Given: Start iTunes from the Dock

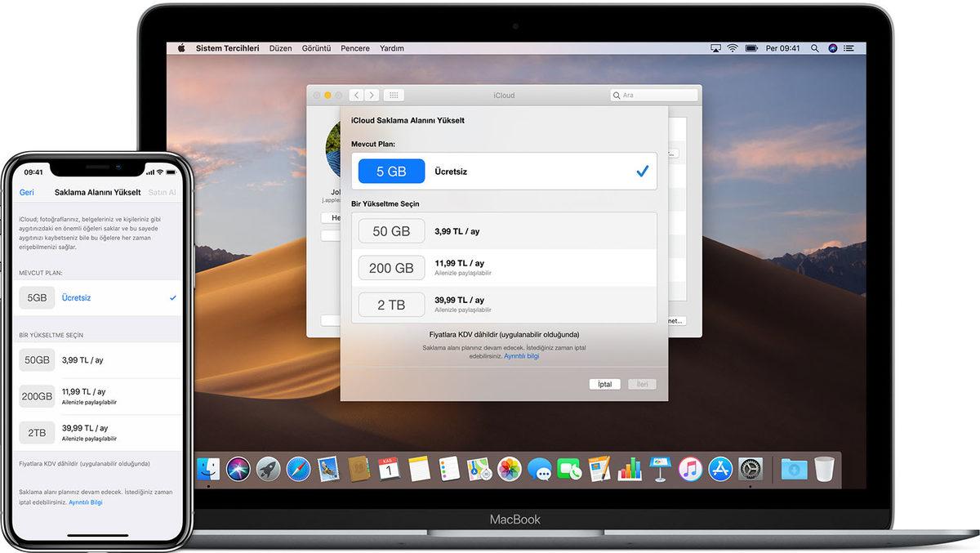Looking at the screenshot, I should [690, 470].
